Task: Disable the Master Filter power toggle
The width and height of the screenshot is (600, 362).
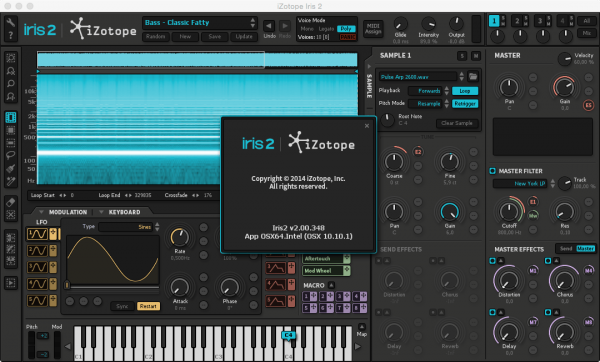Action: pos(492,171)
